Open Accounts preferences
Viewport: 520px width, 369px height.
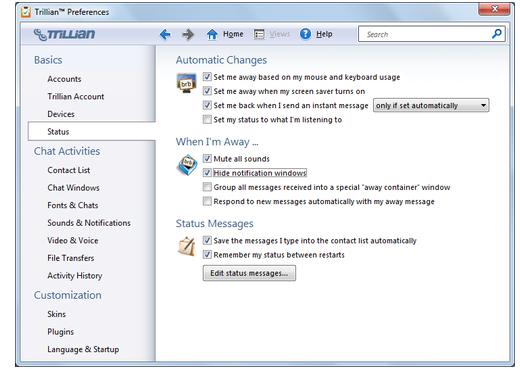64,79
